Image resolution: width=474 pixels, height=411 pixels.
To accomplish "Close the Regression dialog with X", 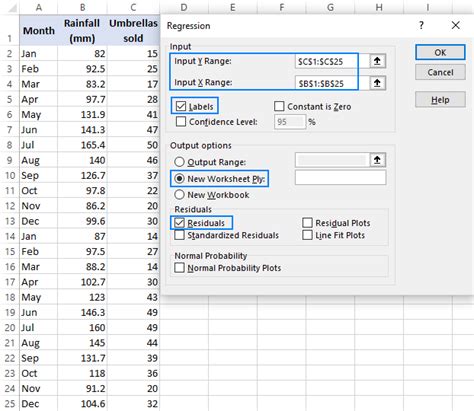I will 455,25.
